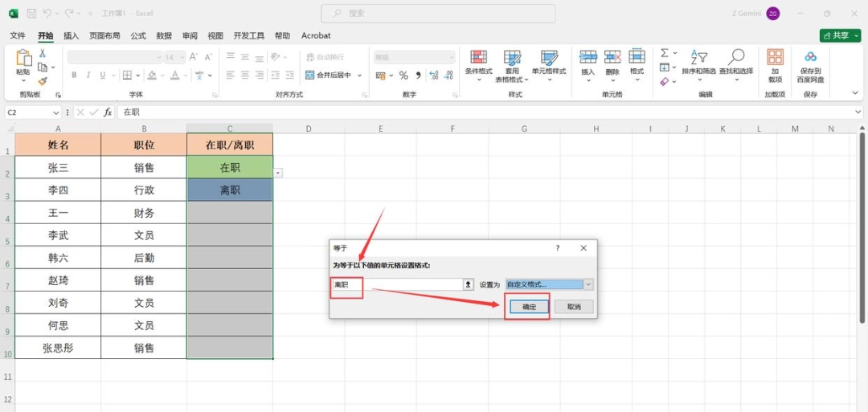Switch to the 开发工具 tab

[248, 35]
